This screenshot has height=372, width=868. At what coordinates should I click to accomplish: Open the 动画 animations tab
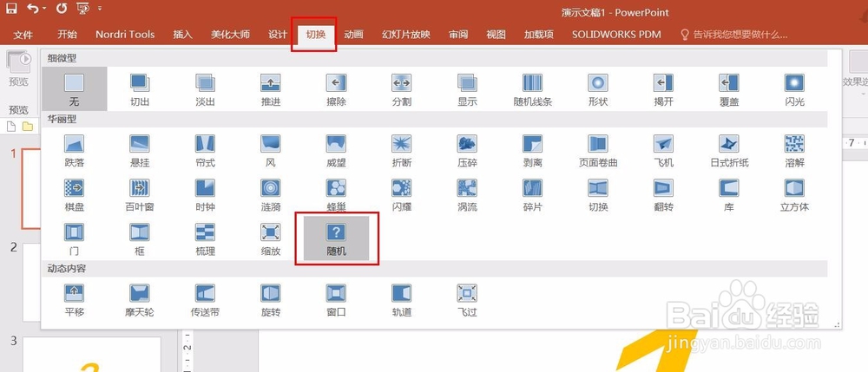tap(354, 35)
